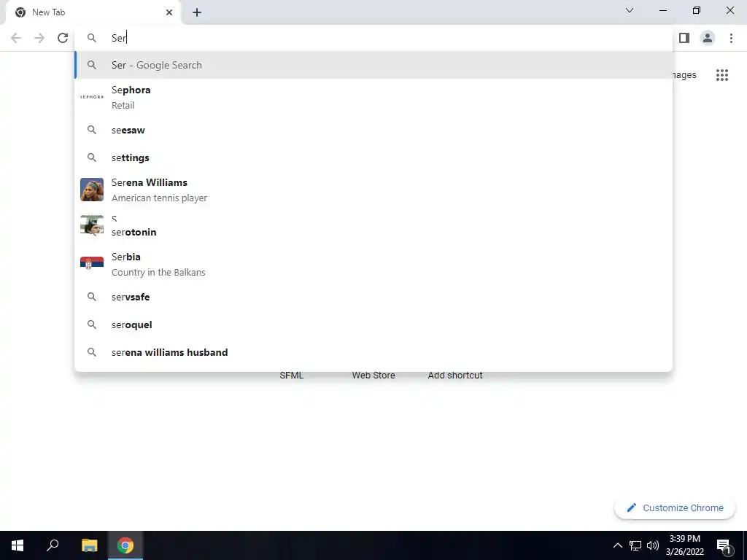The width and height of the screenshot is (747, 560).
Task: Show hidden system tray icons
Action: click(x=617, y=545)
